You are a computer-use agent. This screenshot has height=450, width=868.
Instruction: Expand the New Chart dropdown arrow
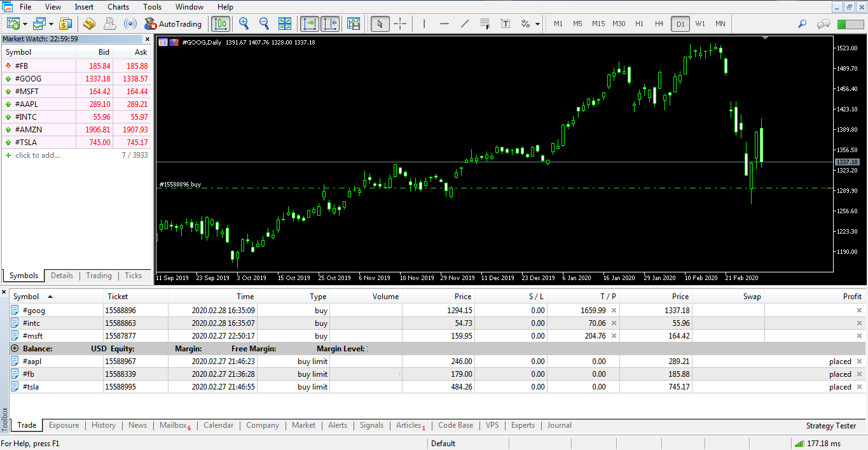coord(25,25)
